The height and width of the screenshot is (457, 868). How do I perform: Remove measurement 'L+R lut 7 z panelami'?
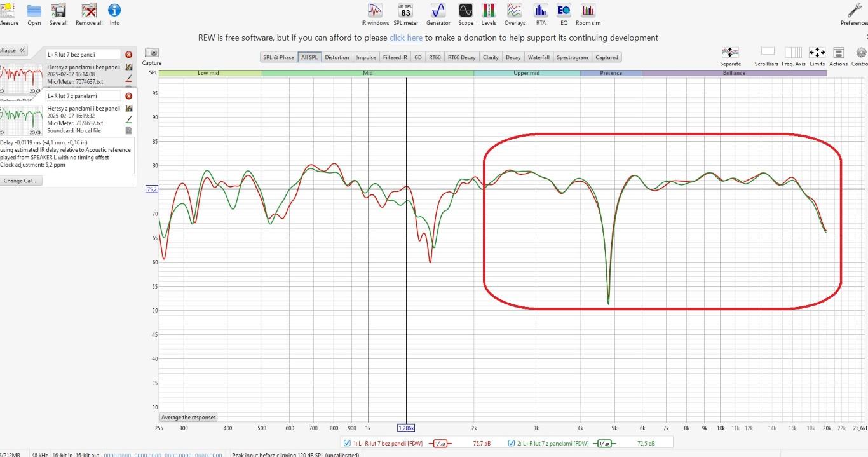(x=129, y=96)
